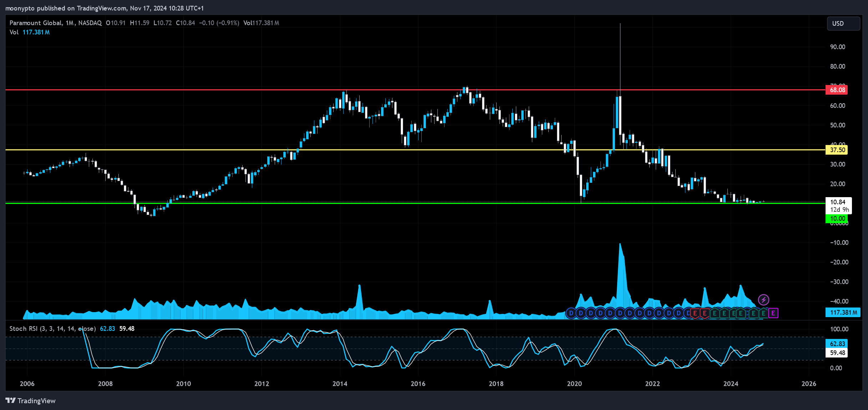Click the 2006 label on the time axis
The width and height of the screenshot is (868, 410).
coord(27,384)
